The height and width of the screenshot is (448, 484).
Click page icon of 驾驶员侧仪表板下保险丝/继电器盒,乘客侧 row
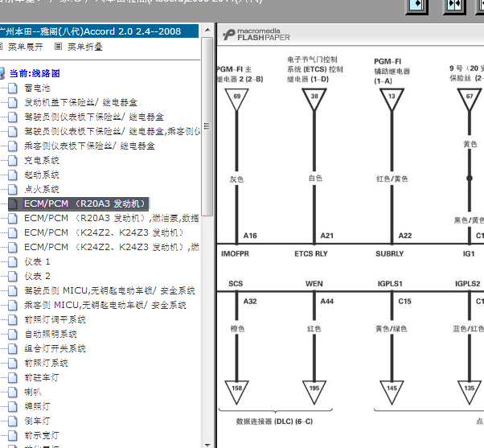(x=13, y=132)
